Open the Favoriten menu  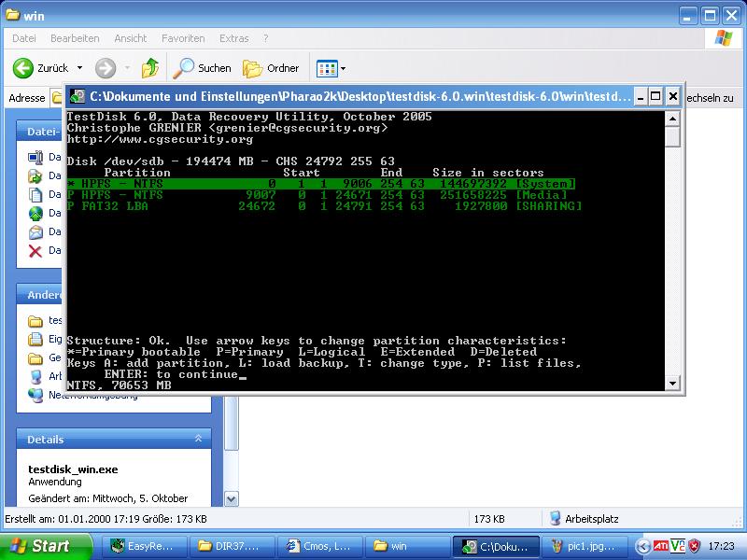(183, 38)
